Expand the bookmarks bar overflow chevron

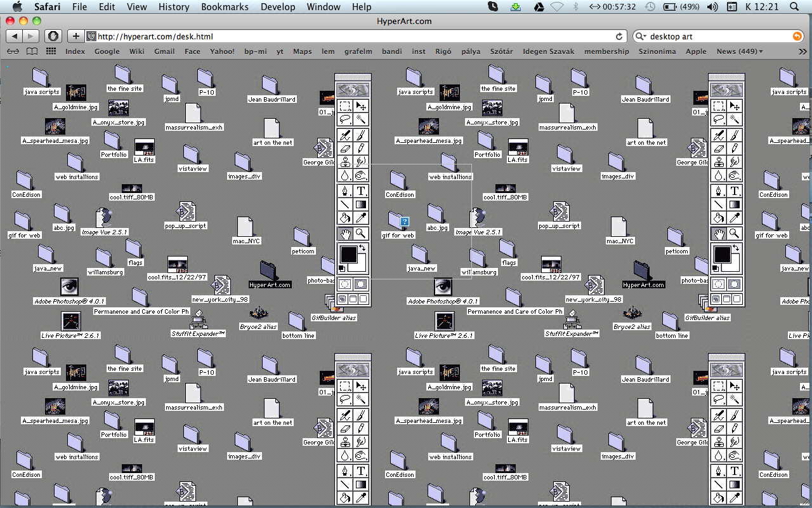(x=801, y=51)
